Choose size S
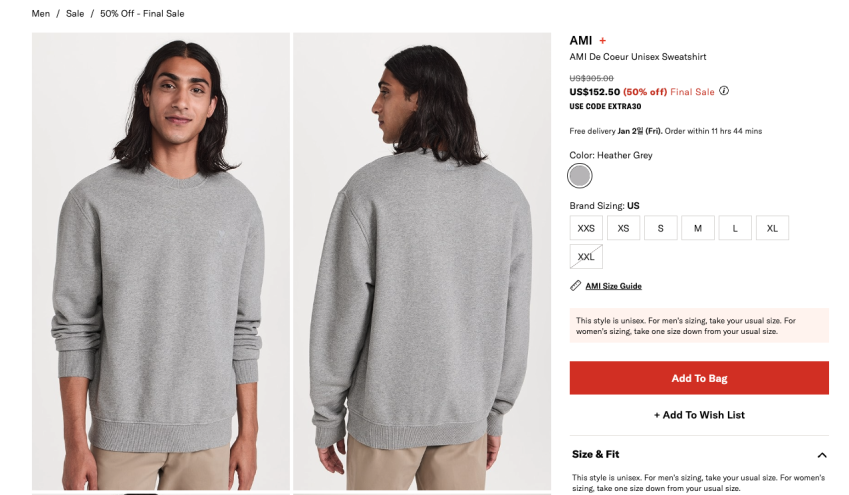 click(x=661, y=228)
